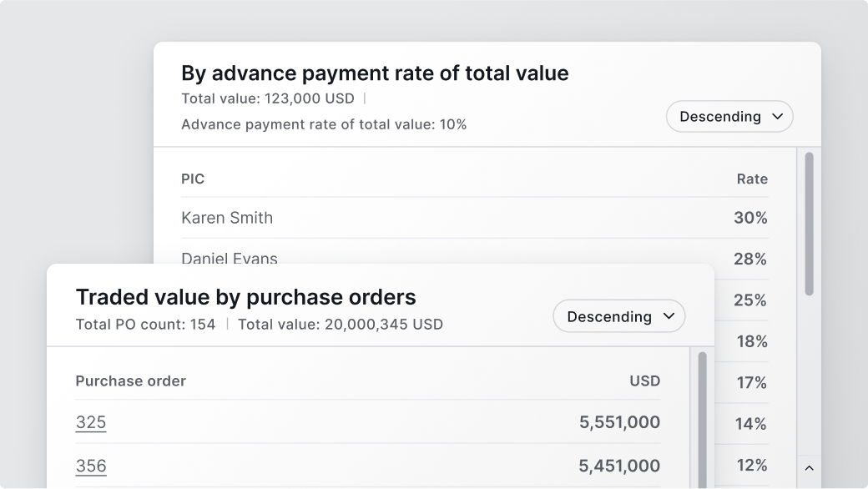Click the 'By advance payment rate' heading
The height and width of the screenshot is (489, 868).
coord(375,73)
